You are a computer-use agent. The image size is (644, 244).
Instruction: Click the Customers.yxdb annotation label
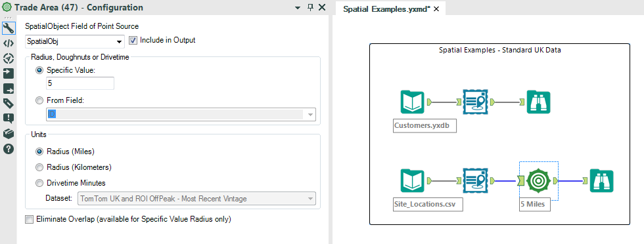click(425, 126)
